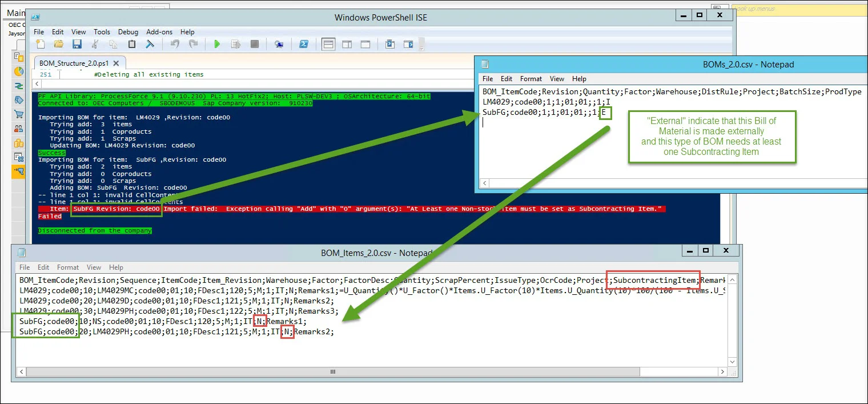Click the shopping cart icon in the SAP sidebar
Image resolution: width=868 pixels, height=404 pixels.
(19, 115)
